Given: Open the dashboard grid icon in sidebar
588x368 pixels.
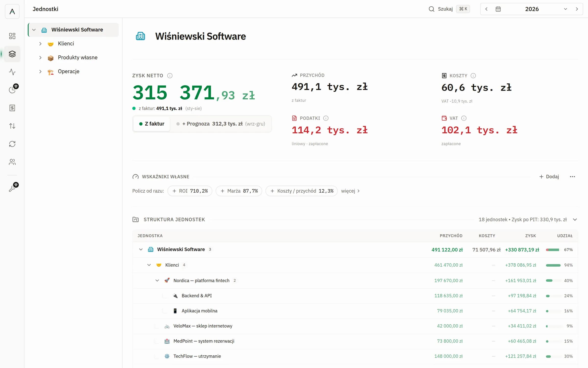Looking at the screenshot, I should 12,36.
